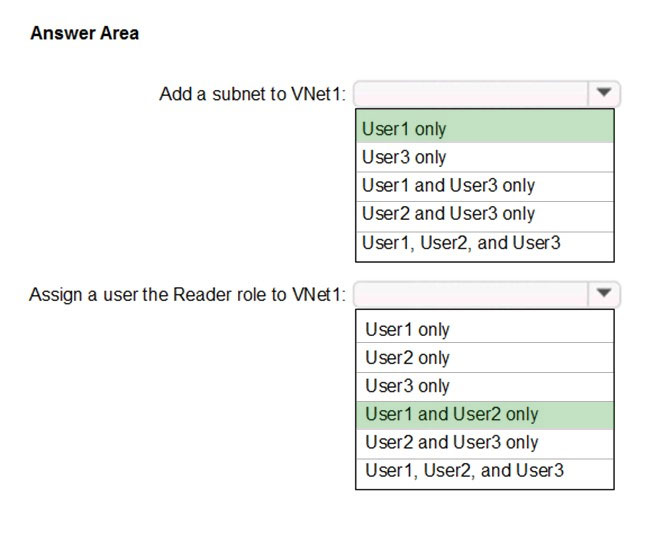Open the Assign Reader role dropdown arrow
Image resolution: width=654 pixels, height=533 pixels.
point(604,294)
